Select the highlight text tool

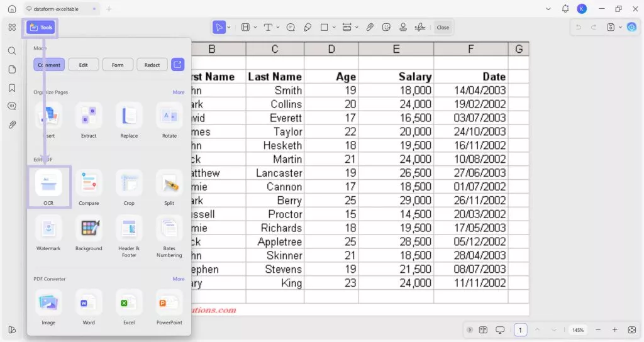[246, 28]
